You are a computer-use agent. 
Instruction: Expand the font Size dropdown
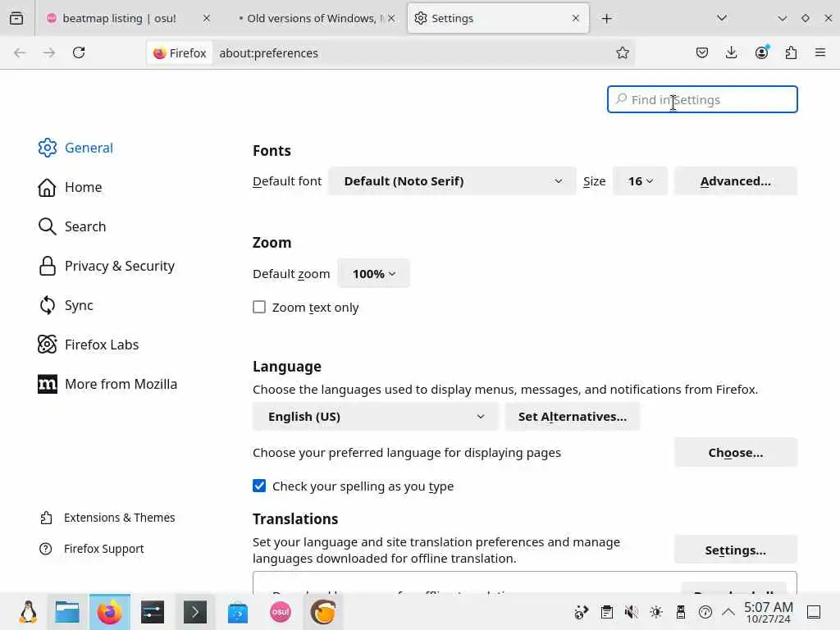point(640,181)
